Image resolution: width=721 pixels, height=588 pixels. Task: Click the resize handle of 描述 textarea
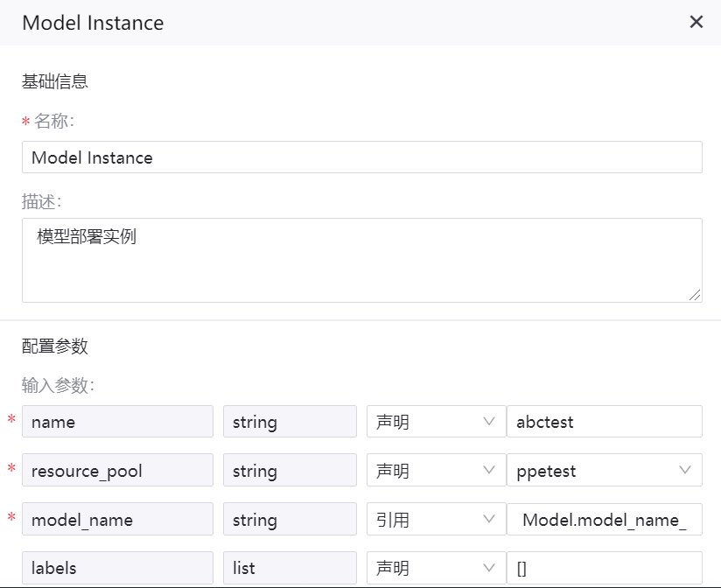click(695, 296)
